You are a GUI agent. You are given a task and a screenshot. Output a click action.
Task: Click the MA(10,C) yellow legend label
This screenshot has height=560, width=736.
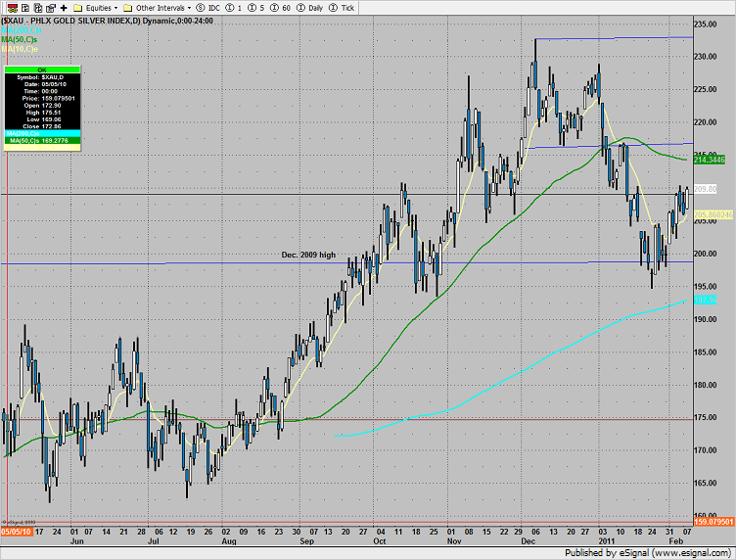[x=20, y=47]
